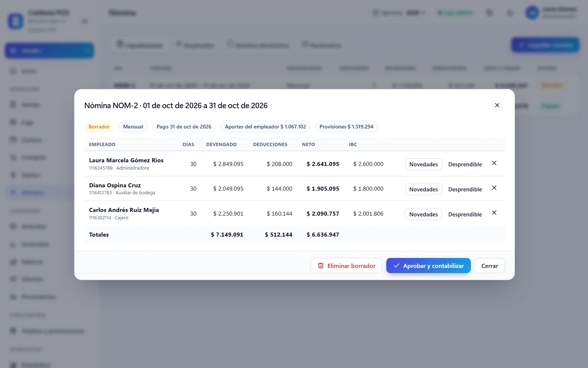Click net value $ 2.641.095
The height and width of the screenshot is (368, 588).
[323, 164]
